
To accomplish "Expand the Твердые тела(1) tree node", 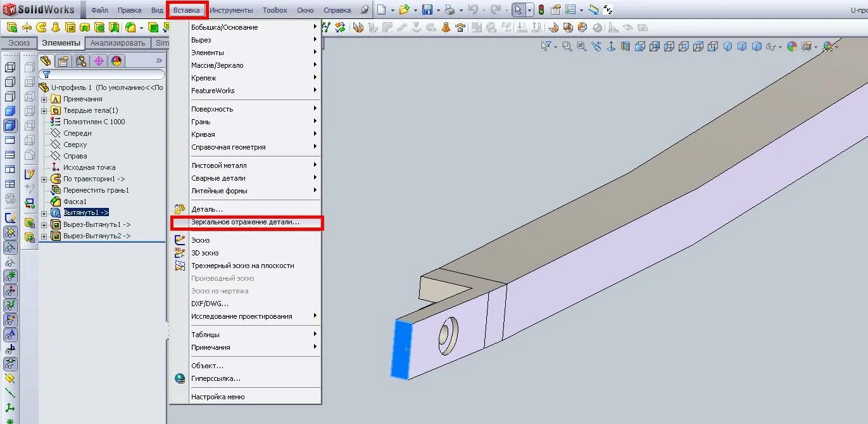I will coord(44,110).
